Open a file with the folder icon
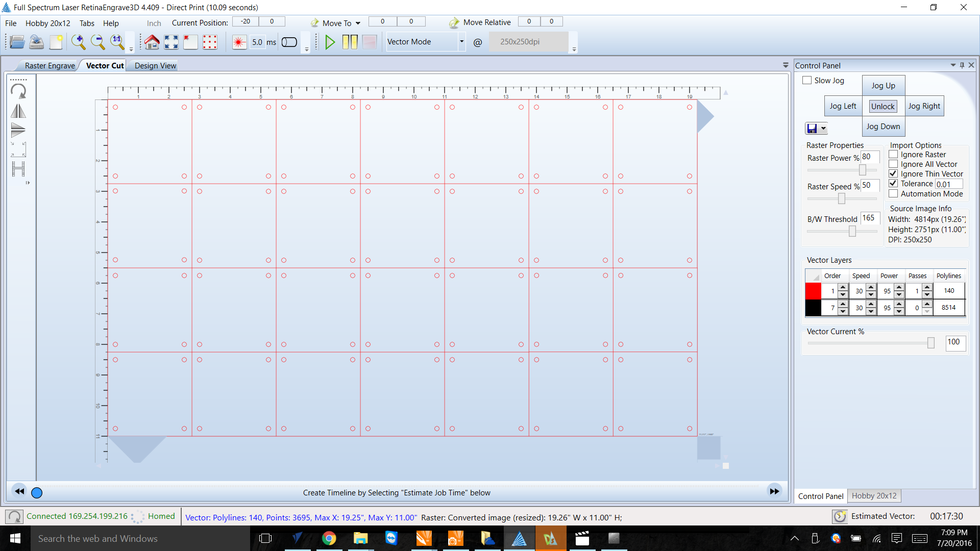The image size is (980, 551). [x=17, y=42]
